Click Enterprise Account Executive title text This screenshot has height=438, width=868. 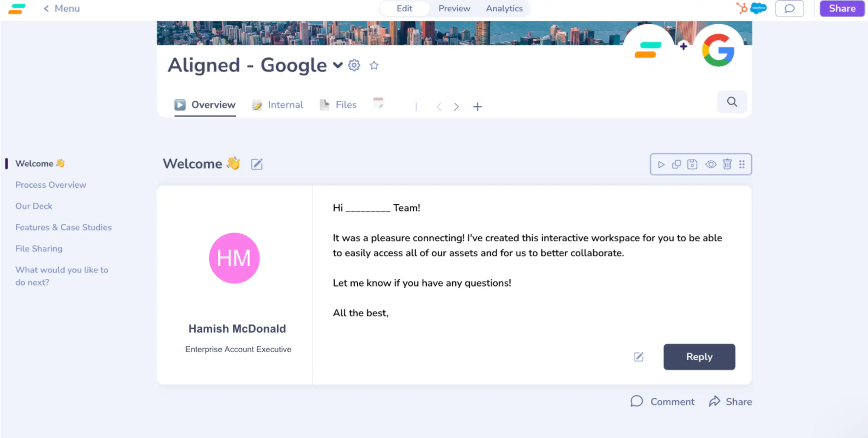pos(238,349)
